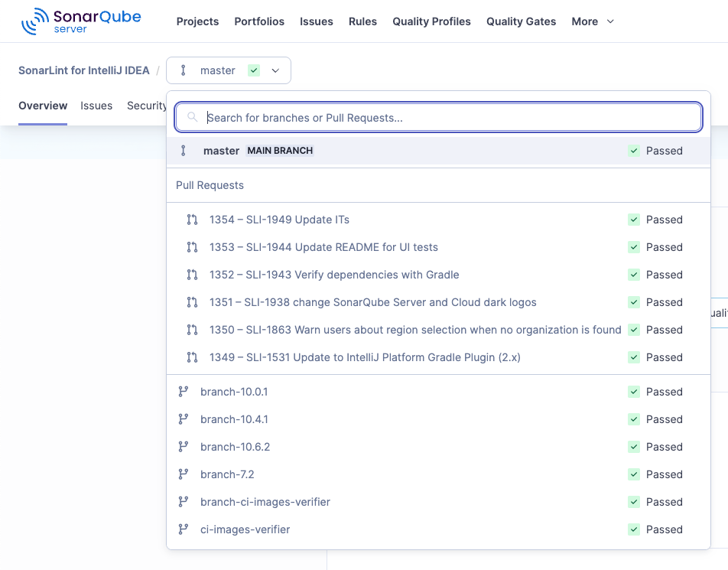Click the search magnifier icon in the dropdown
Image resolution: width=728 pixels, height=570 pixels.
192,116
